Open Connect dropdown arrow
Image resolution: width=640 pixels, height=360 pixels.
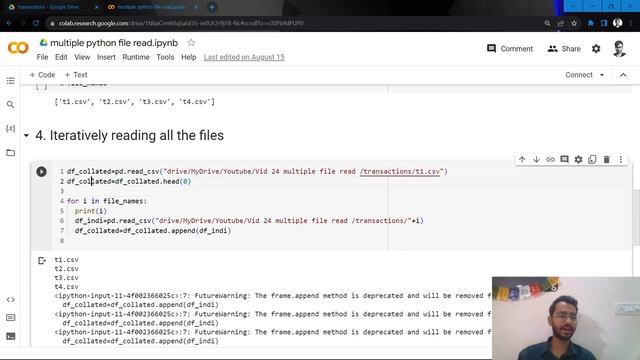(x=602, y=75)
